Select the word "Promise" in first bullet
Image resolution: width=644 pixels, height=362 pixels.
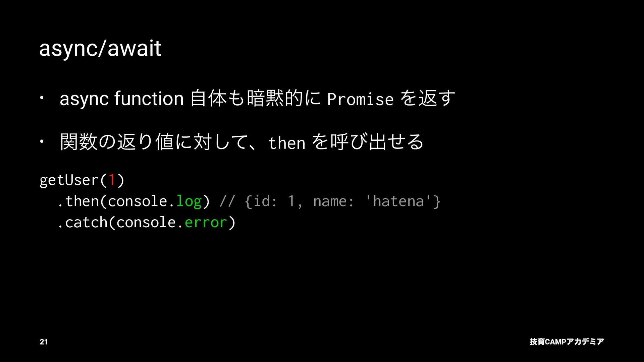click(x=360, y=100)
